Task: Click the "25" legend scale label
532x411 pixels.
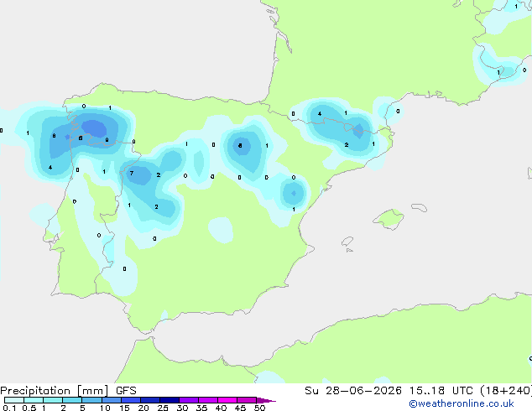Action: pyautogui.click(x=163, y=408)
